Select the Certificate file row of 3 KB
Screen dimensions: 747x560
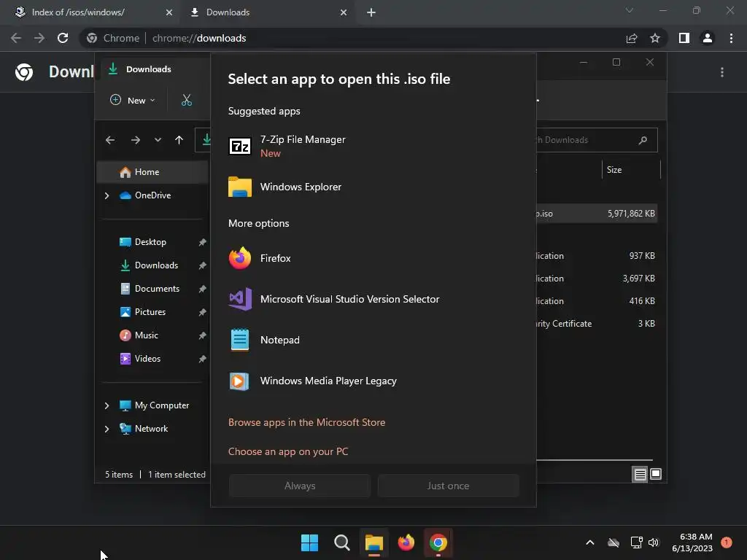point(597,324)
